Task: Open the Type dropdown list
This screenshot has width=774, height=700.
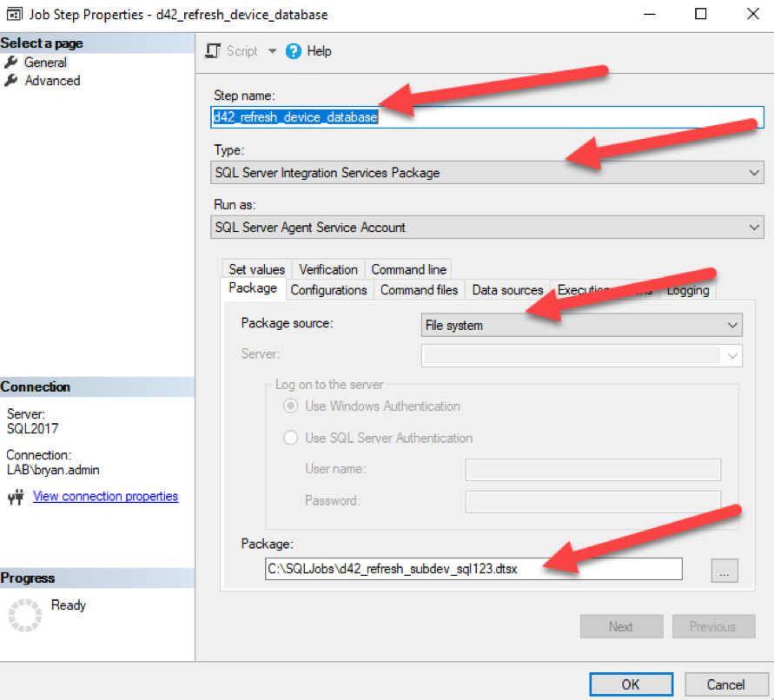Action: (753, 173)
